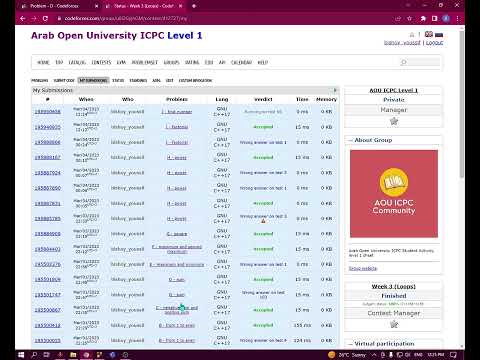Go to the SUBMIT CODE contest tab
Screen dimensions: 480x360
pos(64,80)
